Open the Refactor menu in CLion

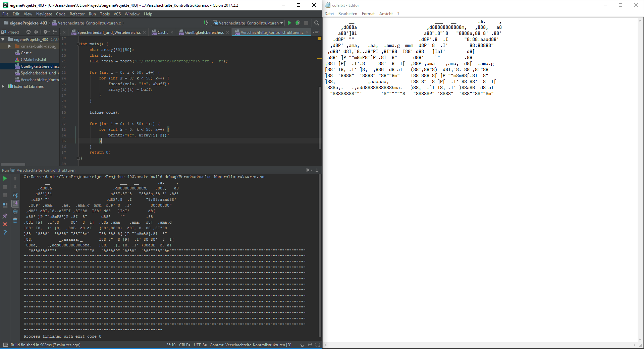click(77, 14)
